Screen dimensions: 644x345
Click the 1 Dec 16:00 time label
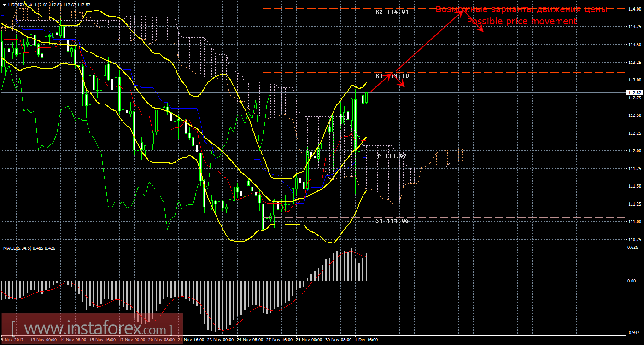(366, 340)
